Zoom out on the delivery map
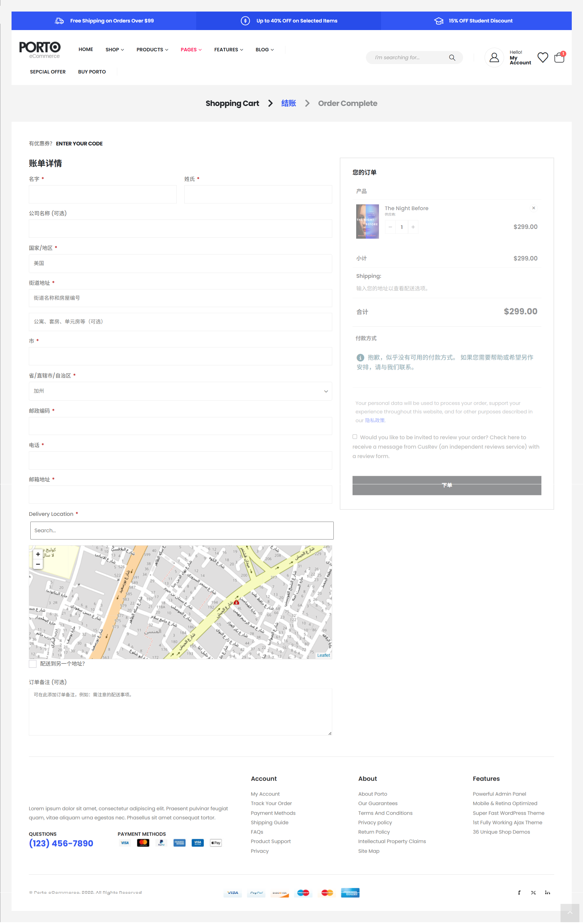This screenshot has height=924, width=583. coord(38,564)
